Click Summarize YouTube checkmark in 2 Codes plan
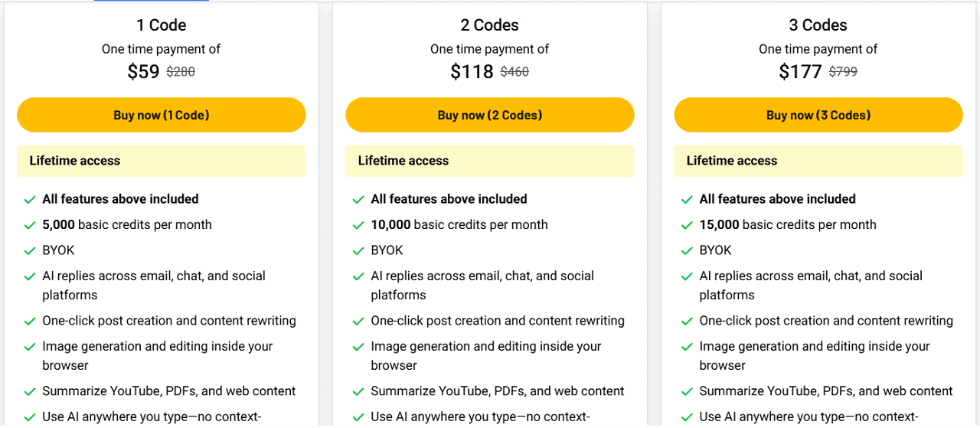The image size is (980, 428). (x=358, y=392)
